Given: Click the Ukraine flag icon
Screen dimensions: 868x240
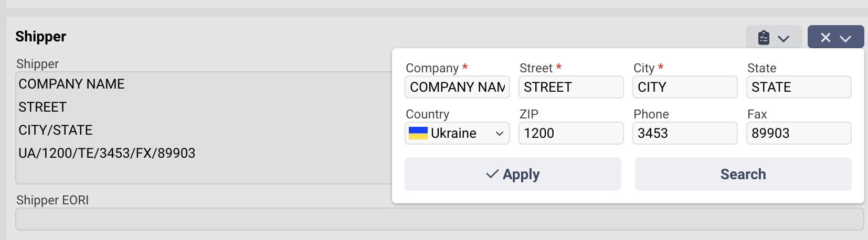Looking at the screenshot, I should [x=418, y=133].
